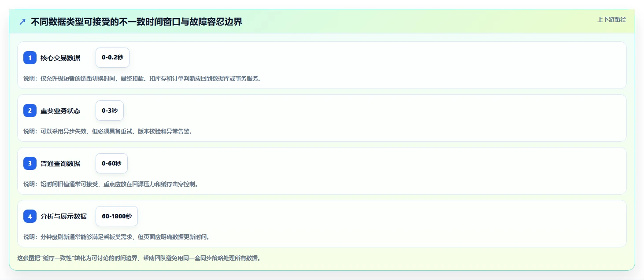Click the heading 不同数据类型可接受的不一致时间窗口与故障容忍边界
The width and height of the screenshot is (644, 280).
[137, 22]
